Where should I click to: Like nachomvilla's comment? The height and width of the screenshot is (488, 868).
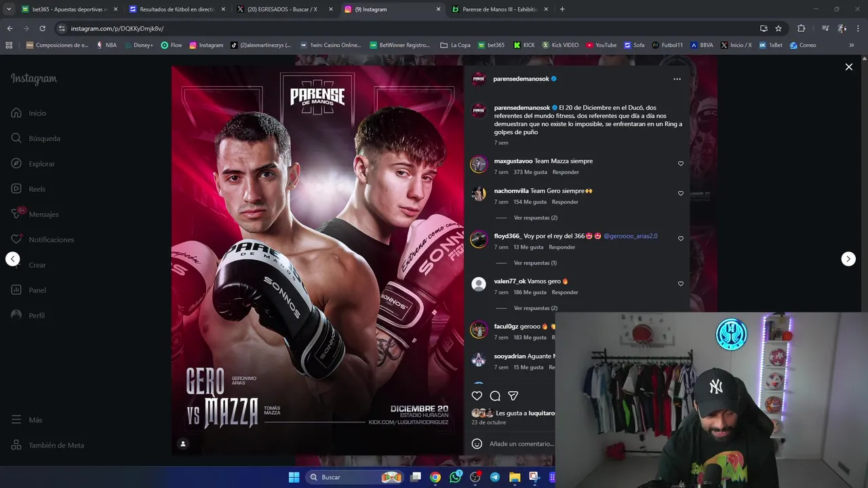pos(681,193)
